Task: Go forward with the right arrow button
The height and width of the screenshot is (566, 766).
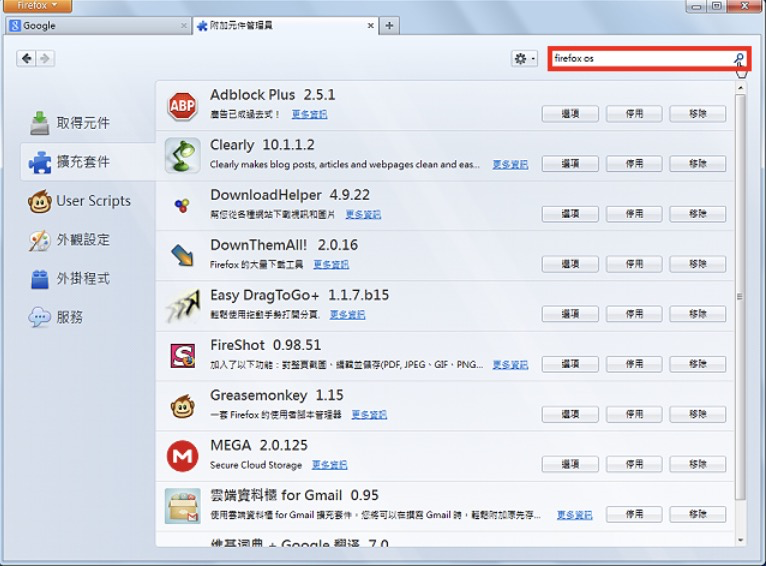Action: tap(45, 59)
